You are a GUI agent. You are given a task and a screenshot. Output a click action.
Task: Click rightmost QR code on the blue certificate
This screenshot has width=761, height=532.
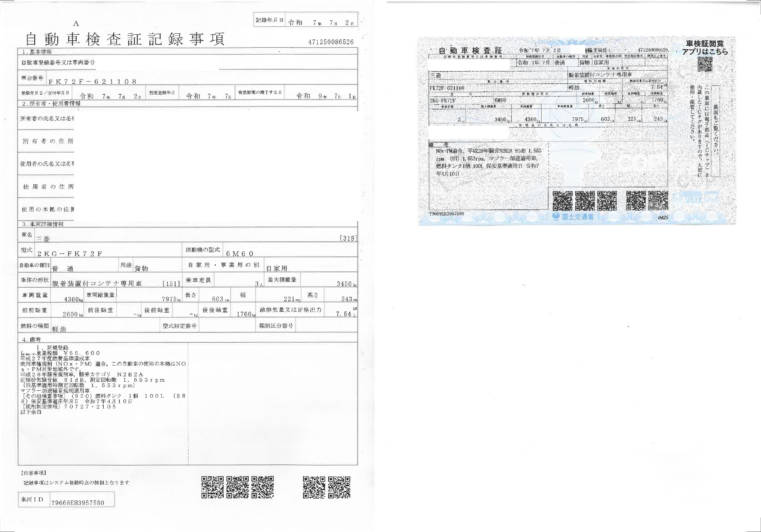[x=658, y=201]
